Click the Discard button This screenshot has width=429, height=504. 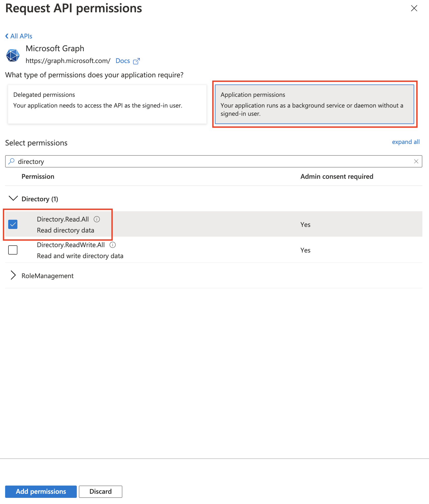pos(100,491)
